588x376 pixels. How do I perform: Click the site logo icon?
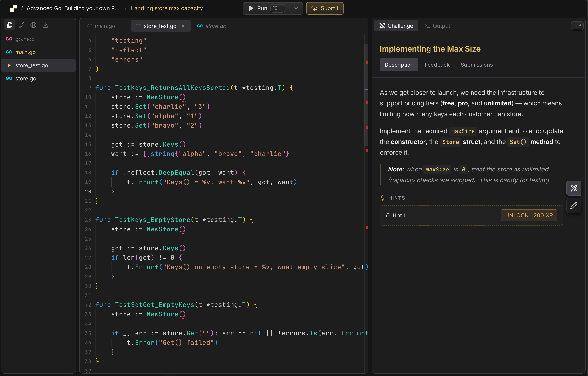(13, 8)
